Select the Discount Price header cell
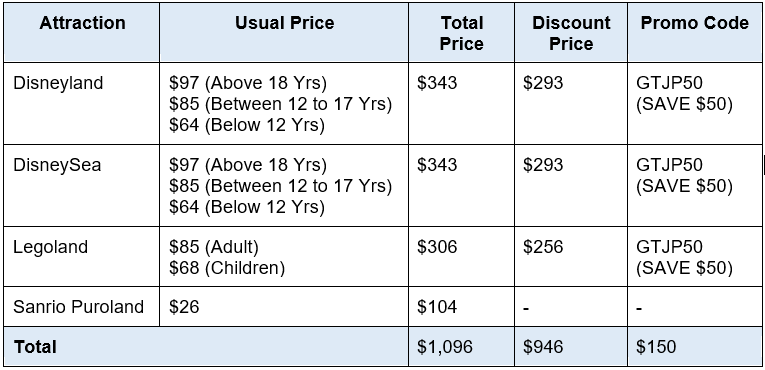 [x=571, y=33]
